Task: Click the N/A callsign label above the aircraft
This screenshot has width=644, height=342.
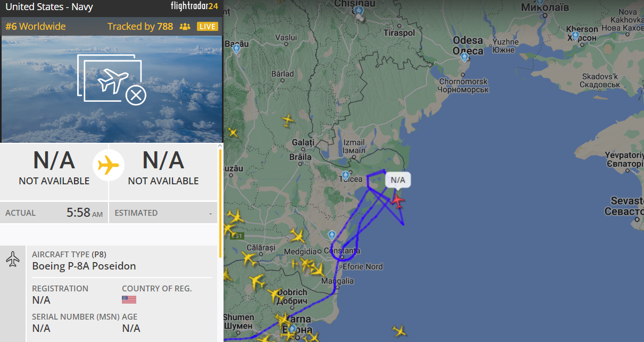Action: pos(398,180)
